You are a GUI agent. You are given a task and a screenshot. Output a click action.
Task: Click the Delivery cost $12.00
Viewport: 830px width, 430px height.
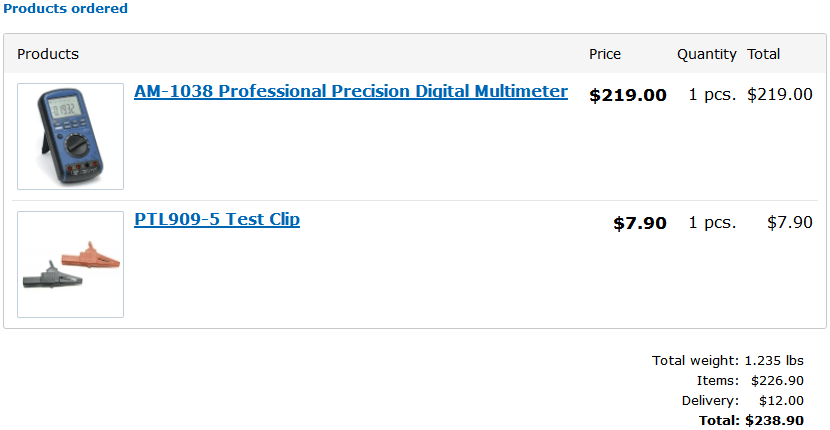[781, 401]
